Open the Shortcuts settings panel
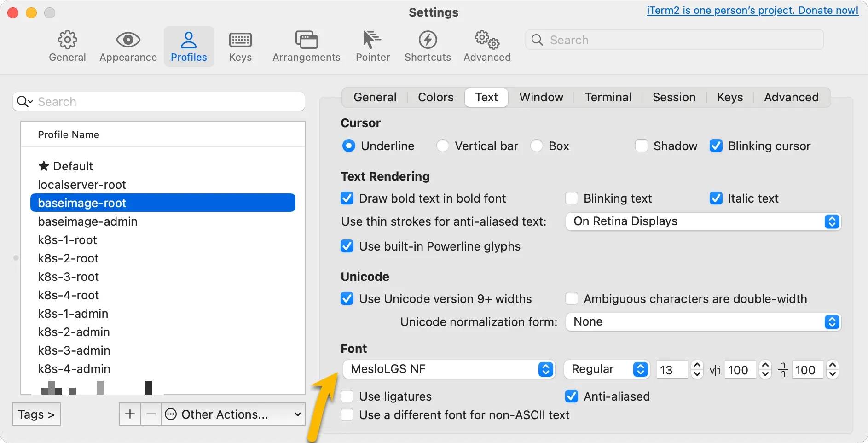The image size is (868, 443). point(428,46)
